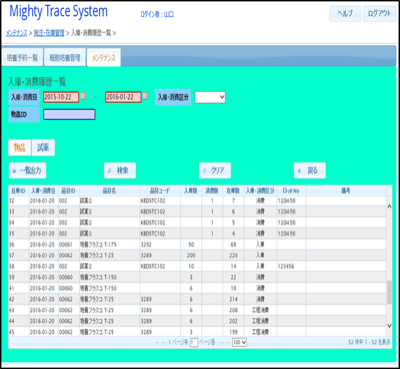Image resolution: width=400 pixels, height=369 pixels.
Task: Click the ヘルプ button
Action: pyautogui.click(x=345, y=13)
